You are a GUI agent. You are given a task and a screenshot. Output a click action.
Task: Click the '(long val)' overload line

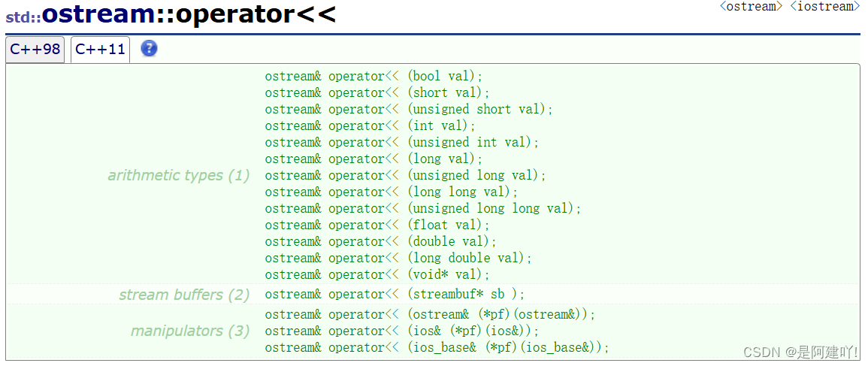point(374,159)
